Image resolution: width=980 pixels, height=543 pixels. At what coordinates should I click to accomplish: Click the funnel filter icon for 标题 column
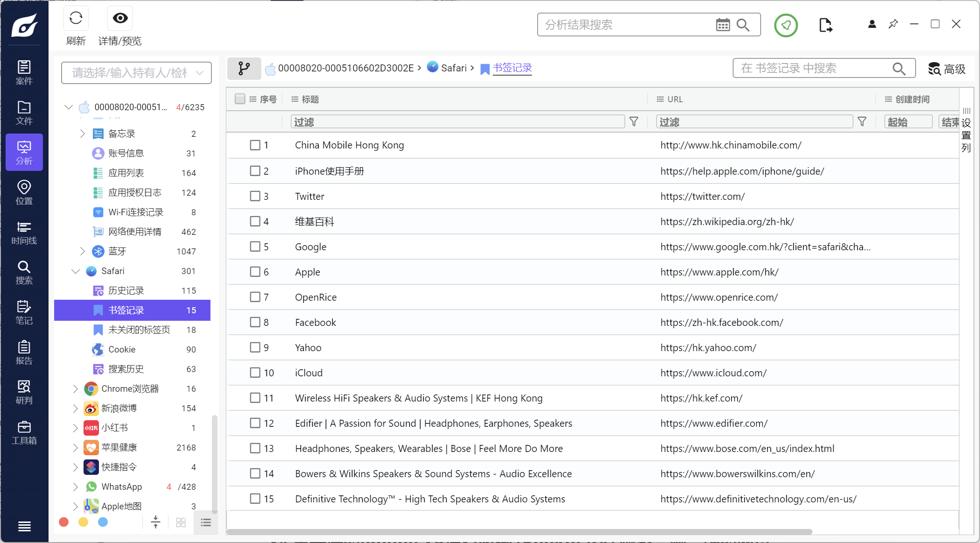[x=634, y=122]
